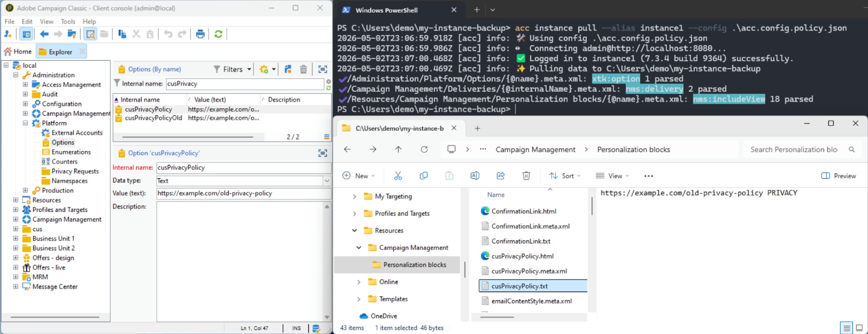
Task: Select the cusPrivacyPolicyOld row in options list
Action: click(x=222, y=118)
